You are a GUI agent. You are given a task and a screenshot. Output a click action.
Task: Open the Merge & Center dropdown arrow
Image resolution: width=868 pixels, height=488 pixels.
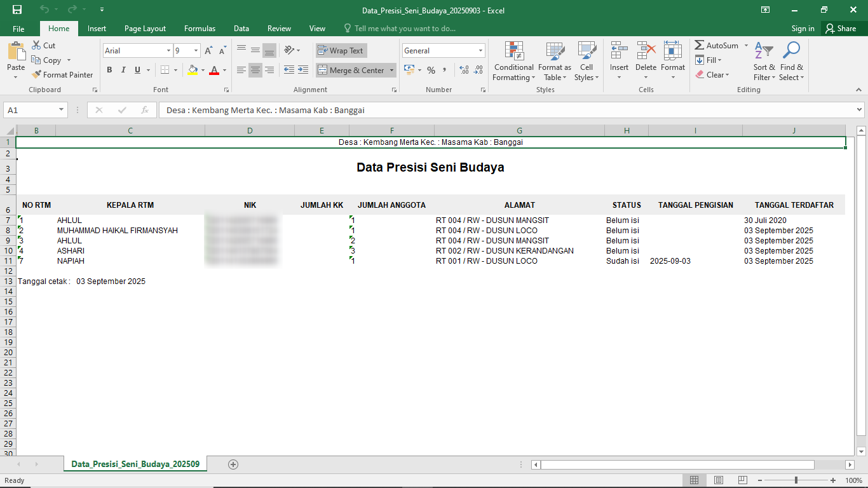(391, 70)
